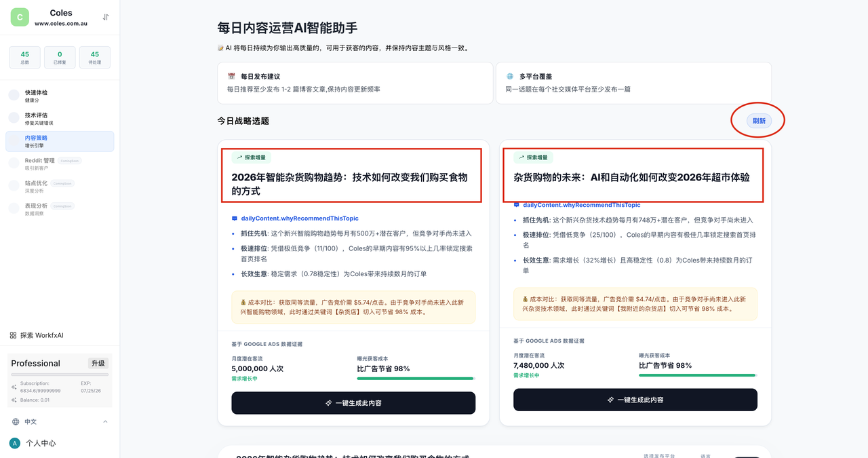868x458 pixels.
Task: Click the Coles green C logo
Action: pos(20,17)
